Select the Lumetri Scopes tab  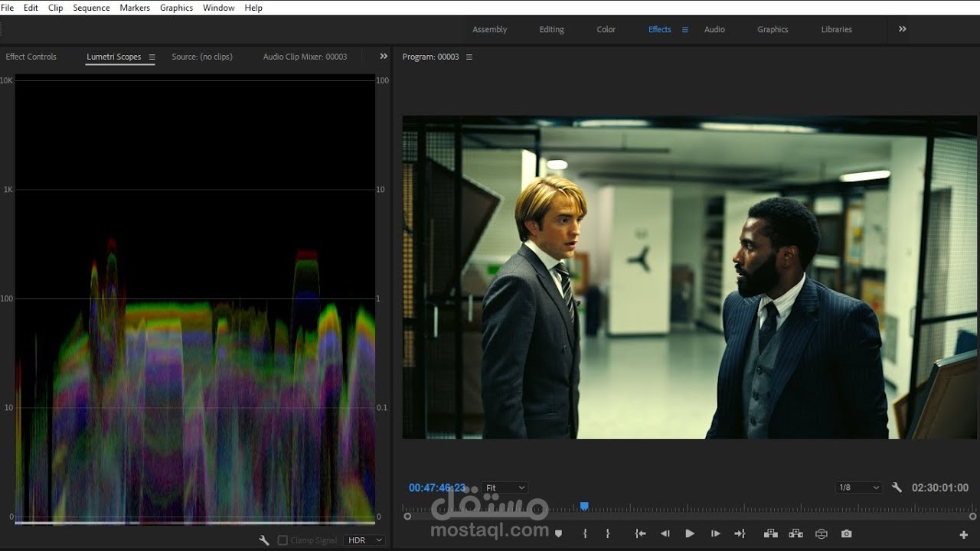coord(113,57)
